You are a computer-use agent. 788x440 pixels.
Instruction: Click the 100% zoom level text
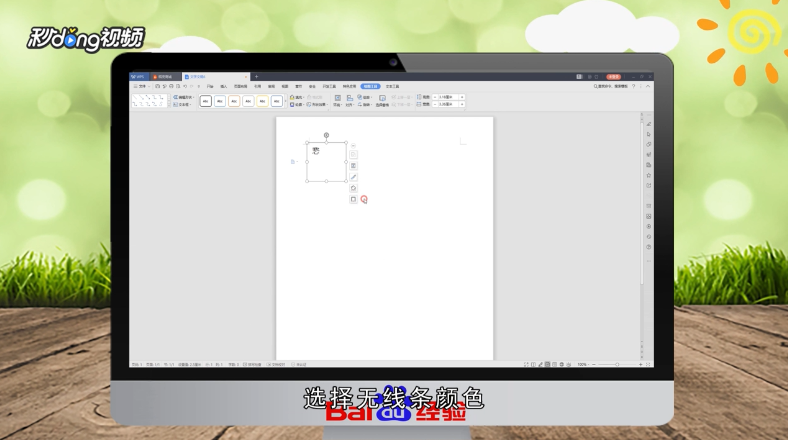click(582, 364)
